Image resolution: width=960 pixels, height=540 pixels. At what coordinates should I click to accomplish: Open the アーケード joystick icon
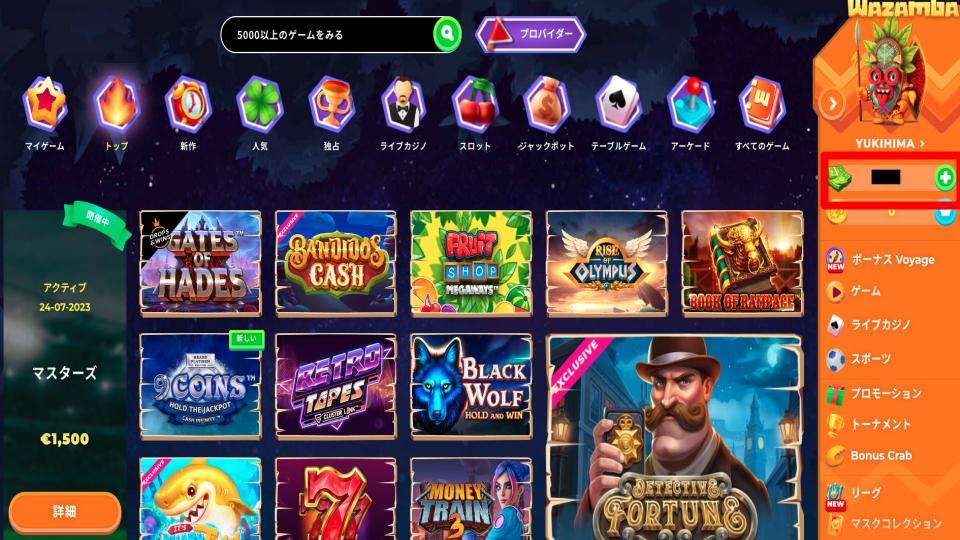[x=690, y=103]
